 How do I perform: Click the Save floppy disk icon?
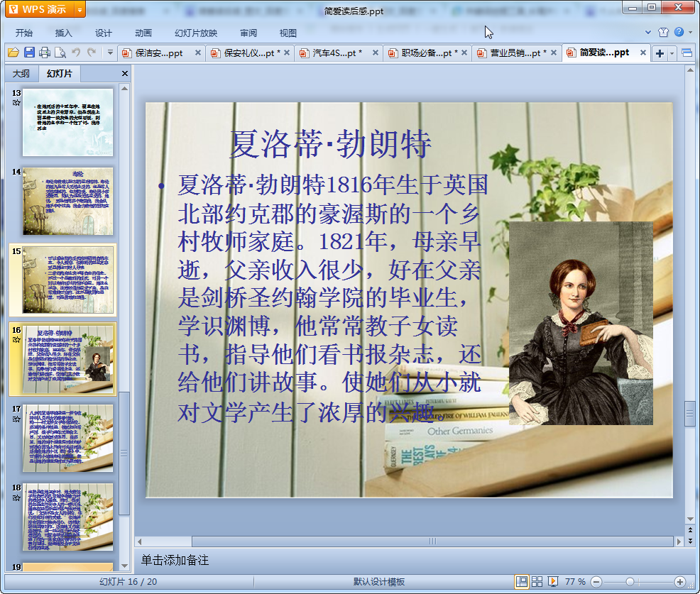click(x=29, y=53)
